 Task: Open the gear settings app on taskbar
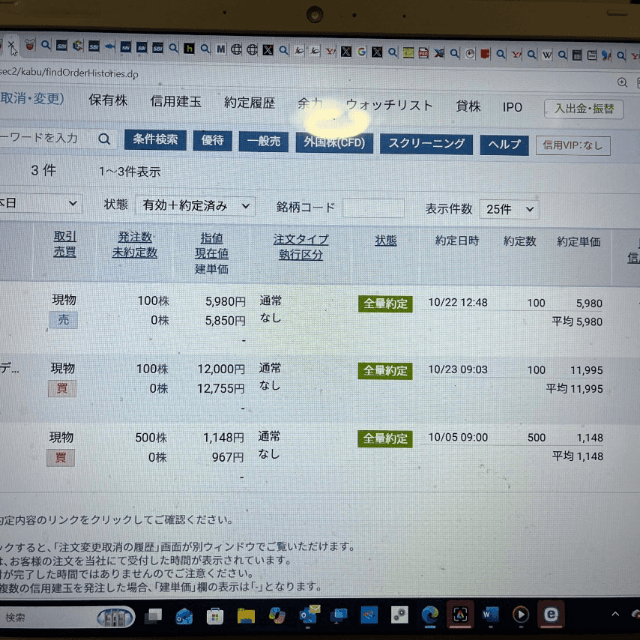point(400,615)
